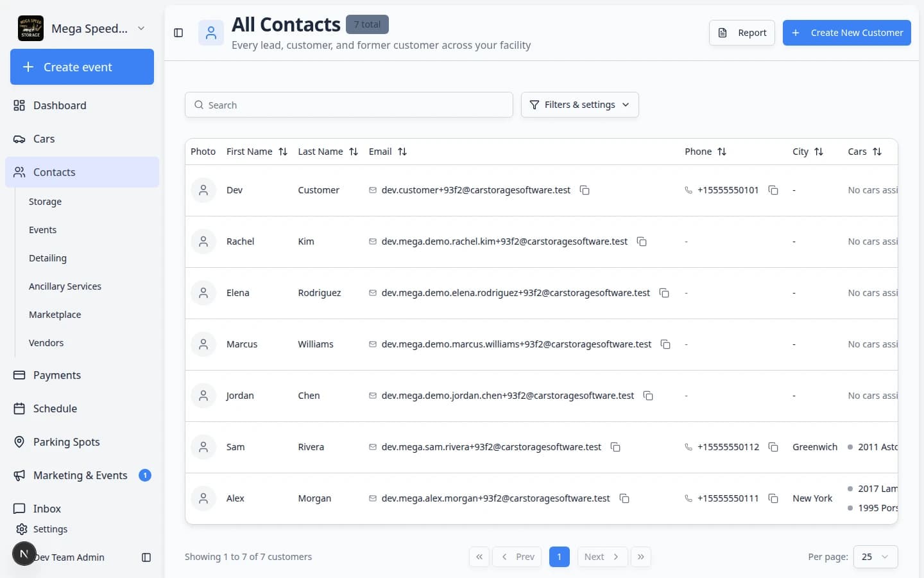Click last name Rodriguez
Viewport: 924px width, 578px height.
point(320,293)
